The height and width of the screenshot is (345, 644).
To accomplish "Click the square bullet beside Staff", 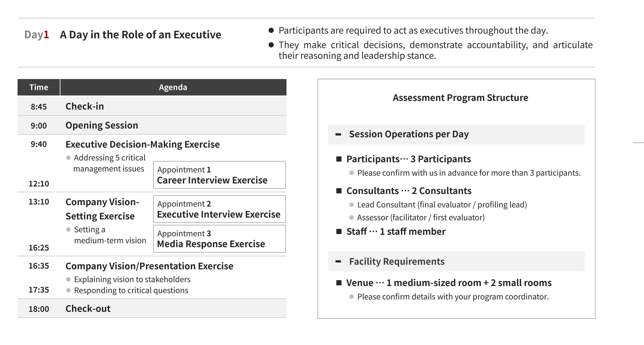I will (339, 232).
